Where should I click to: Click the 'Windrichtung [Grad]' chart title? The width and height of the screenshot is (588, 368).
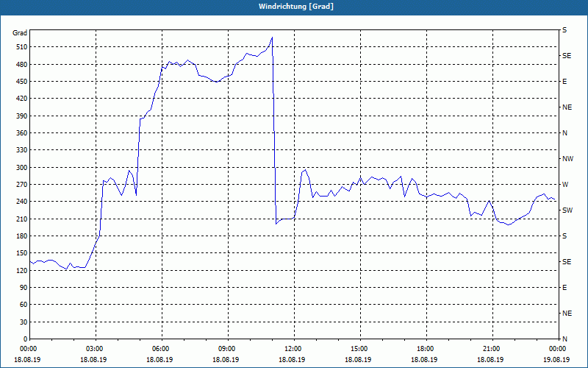(296, 7)
